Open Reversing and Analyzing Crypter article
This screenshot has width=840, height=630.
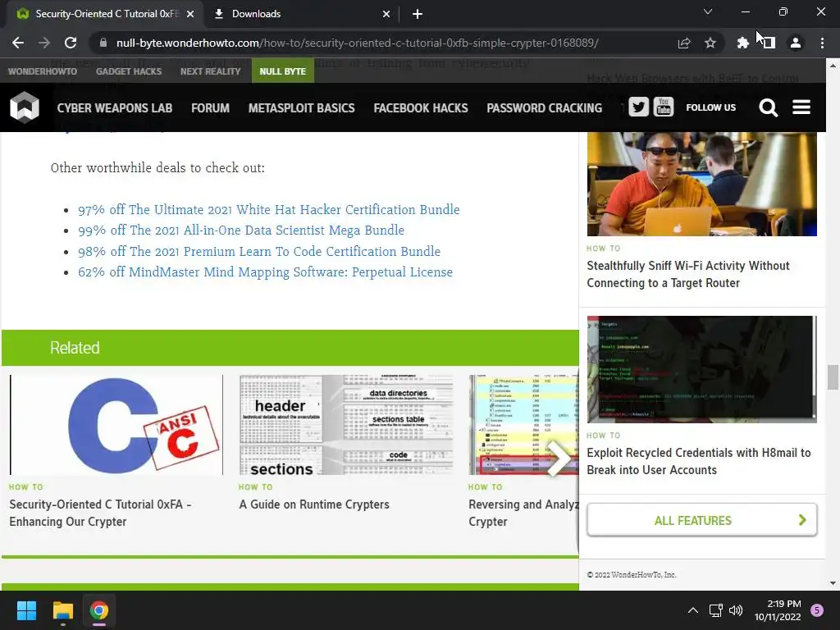click(x=523, y=513)
